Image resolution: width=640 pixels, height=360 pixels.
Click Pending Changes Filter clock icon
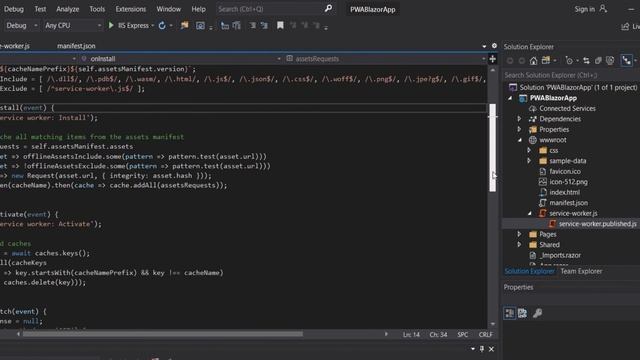coord(569,61)
